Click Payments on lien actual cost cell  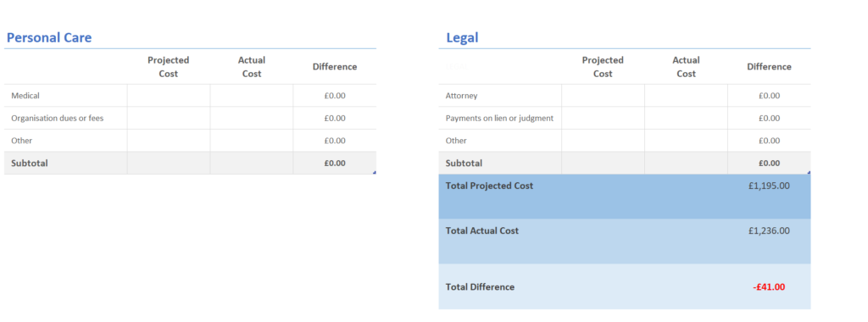[x=687, y=119]
